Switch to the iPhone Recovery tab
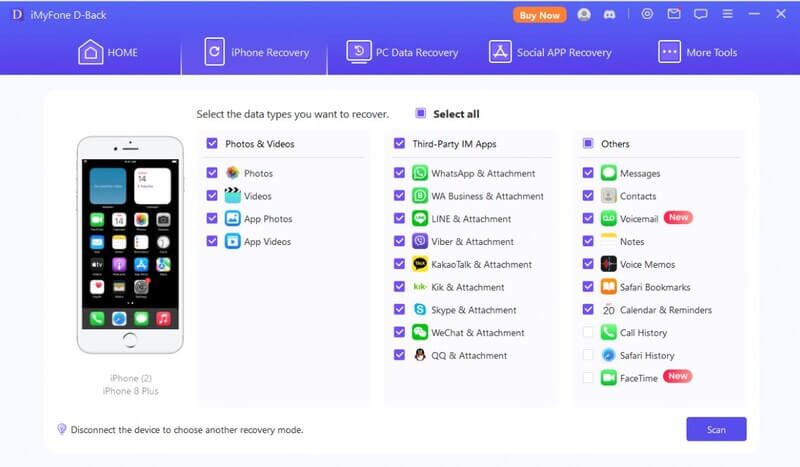800x467 pixels. (254, 52)
